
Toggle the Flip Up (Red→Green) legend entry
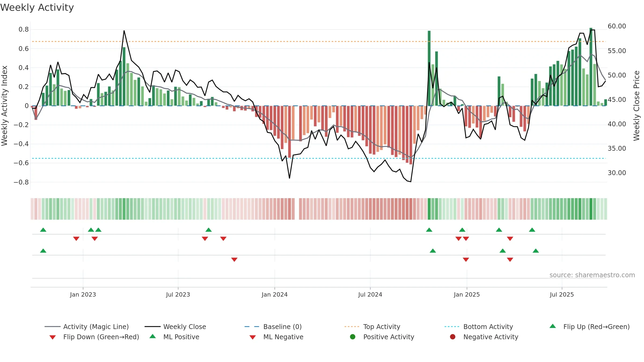(589, 327)
